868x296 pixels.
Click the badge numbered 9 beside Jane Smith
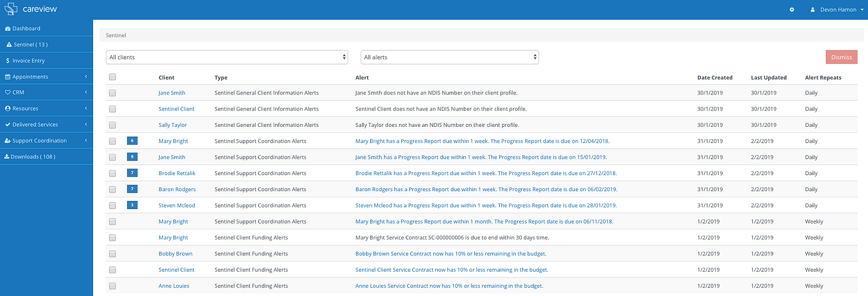132,157
